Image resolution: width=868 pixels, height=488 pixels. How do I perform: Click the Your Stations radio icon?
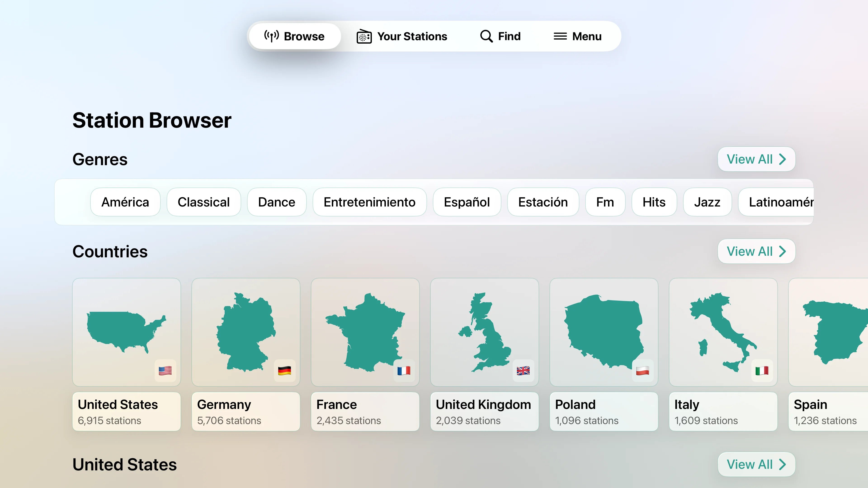364,36
